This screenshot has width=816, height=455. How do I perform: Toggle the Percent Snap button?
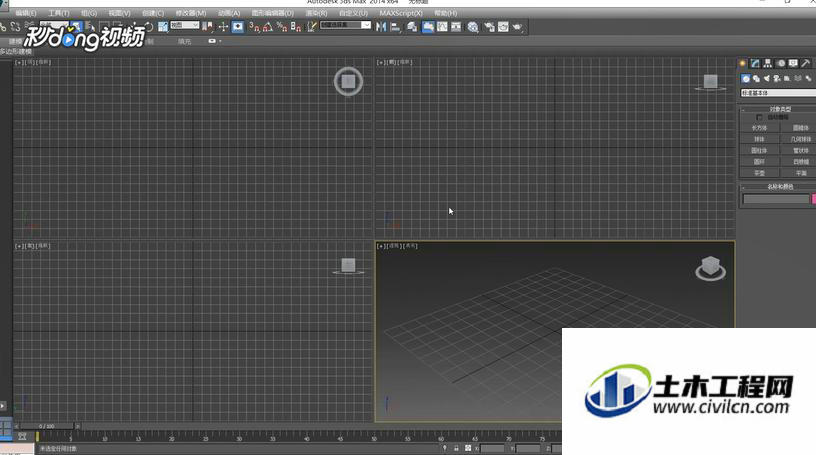(282, 27)
